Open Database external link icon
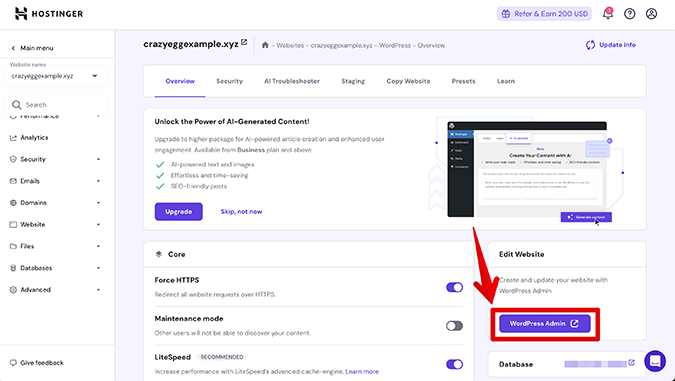The image size is (675, 381). (x=632, y=363)
